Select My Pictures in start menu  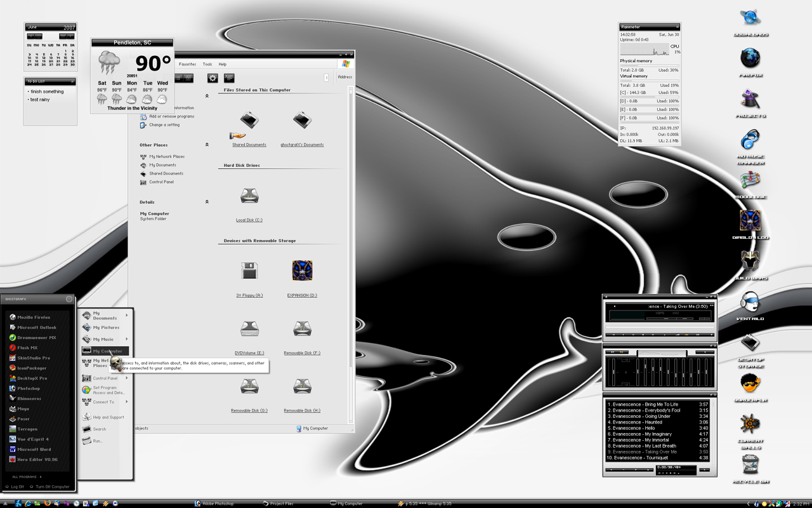pos(101,328)
